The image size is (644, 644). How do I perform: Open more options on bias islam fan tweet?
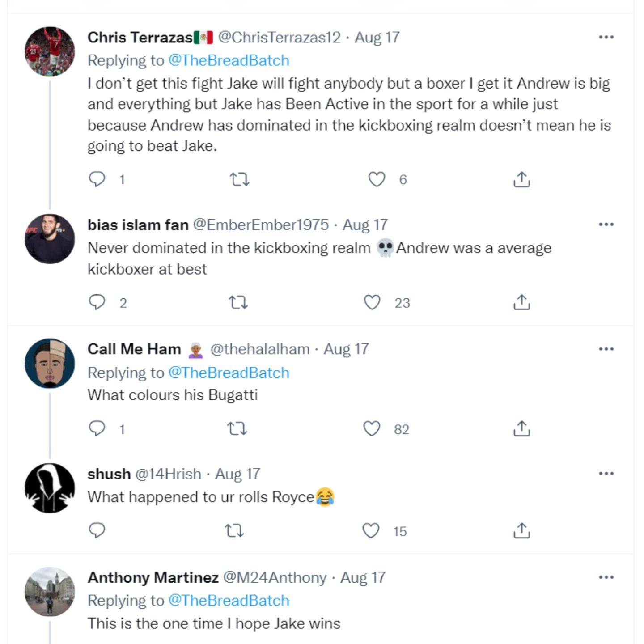click(606, 225)
